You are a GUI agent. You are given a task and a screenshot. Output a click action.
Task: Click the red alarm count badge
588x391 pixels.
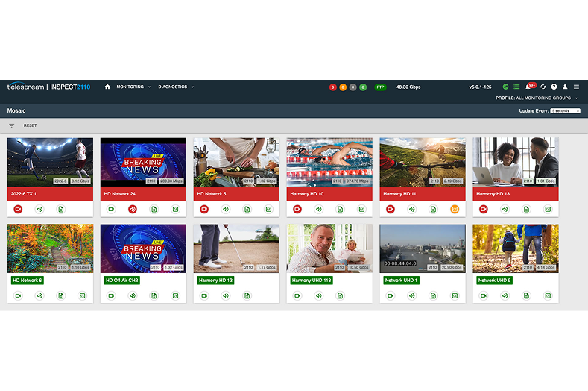tap(332, 87)
